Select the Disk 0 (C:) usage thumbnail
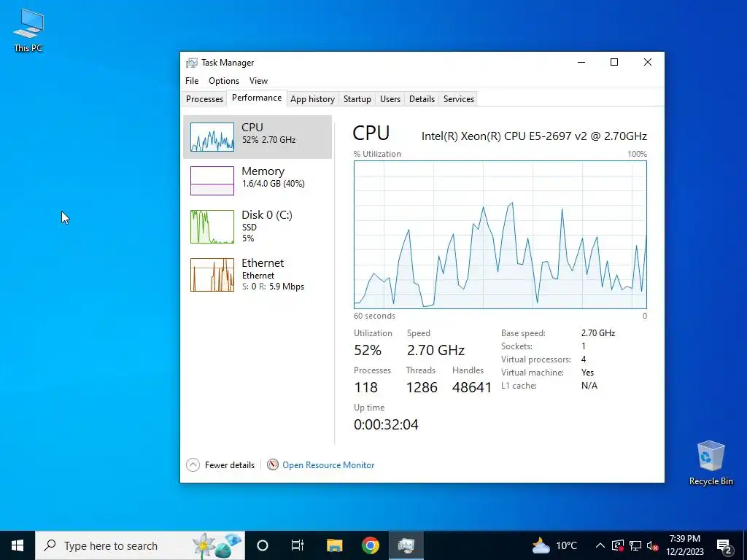747x560 pixels. click(212, 227)
